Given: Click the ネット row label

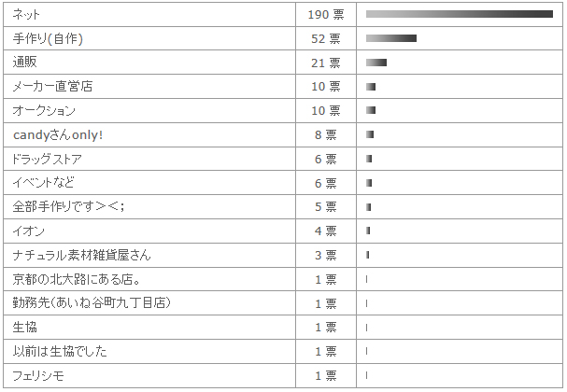Looking at the screenshot, I should 26,14.
